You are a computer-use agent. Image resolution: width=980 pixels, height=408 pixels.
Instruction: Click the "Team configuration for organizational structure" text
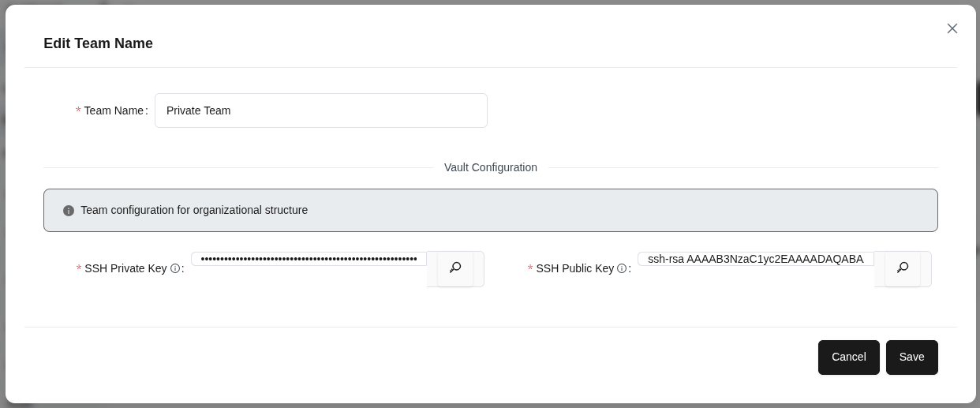click(194, 210)
